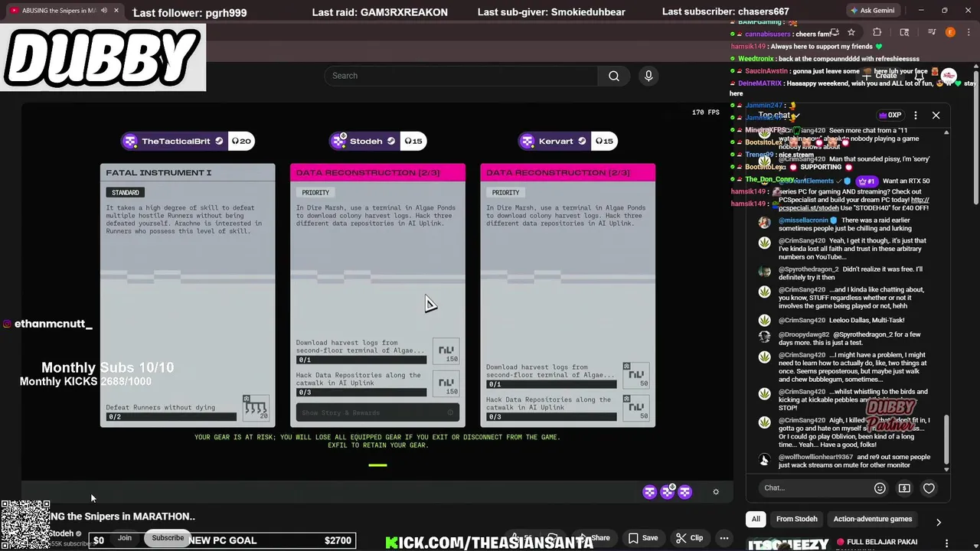
Task: Click the @wolfhowllionheart9367 username in chat
Action: pyautogui.click(x=815, y=457)
